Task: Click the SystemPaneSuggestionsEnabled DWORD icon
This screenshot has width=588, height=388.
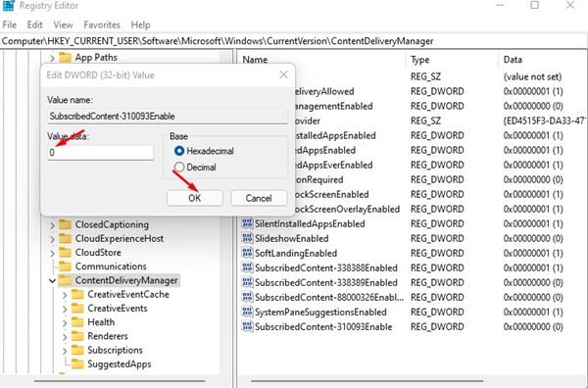Action: pos(247,312)
